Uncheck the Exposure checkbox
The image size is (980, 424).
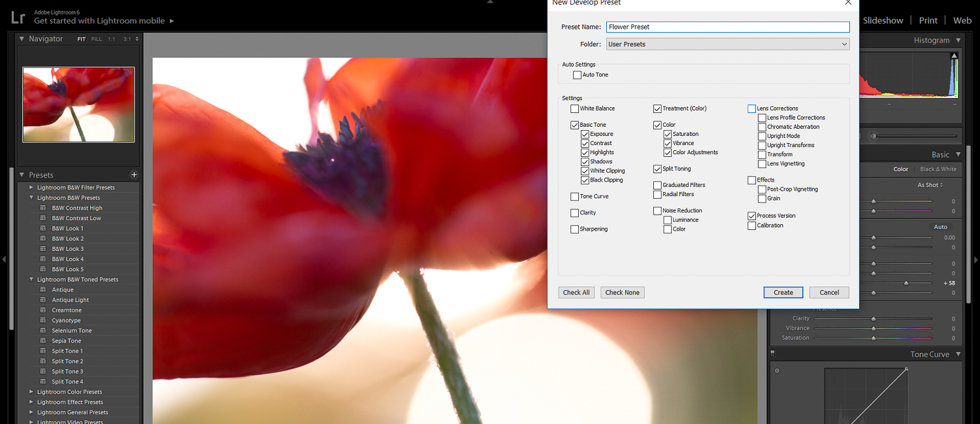tap(585, 134)
